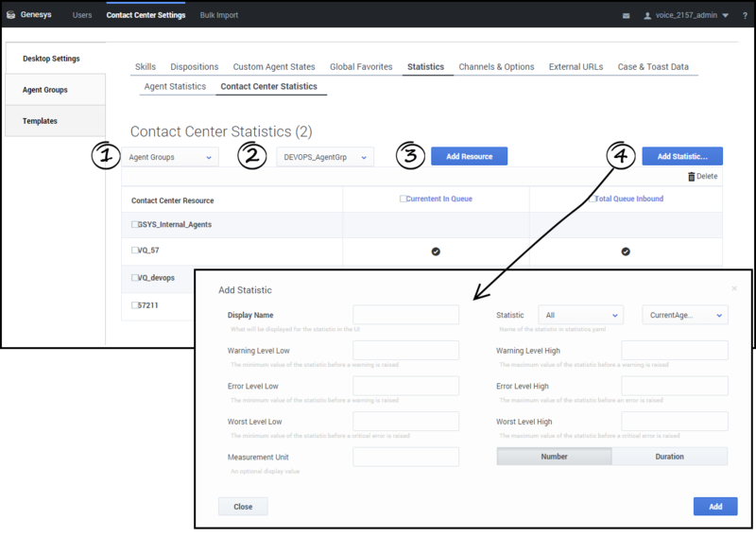Expand the Agent Groups dropdown
This screenshot has height=537, width=756.
coord(170,157)
